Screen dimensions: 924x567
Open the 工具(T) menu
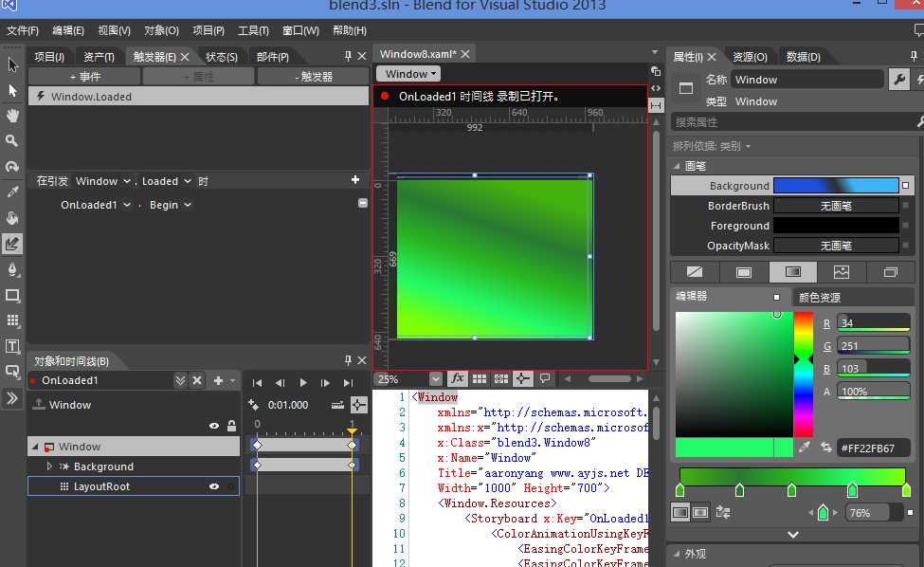click(x=253, y=30)
